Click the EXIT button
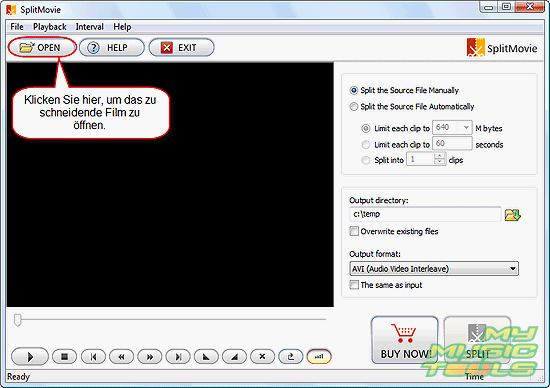 [x=181, y=47]
